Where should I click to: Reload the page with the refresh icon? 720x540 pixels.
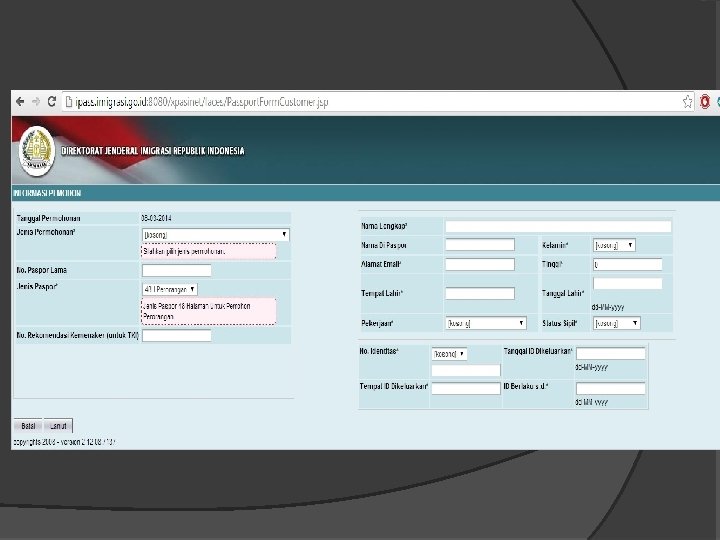pyautogui.click(x=51, y=101)
